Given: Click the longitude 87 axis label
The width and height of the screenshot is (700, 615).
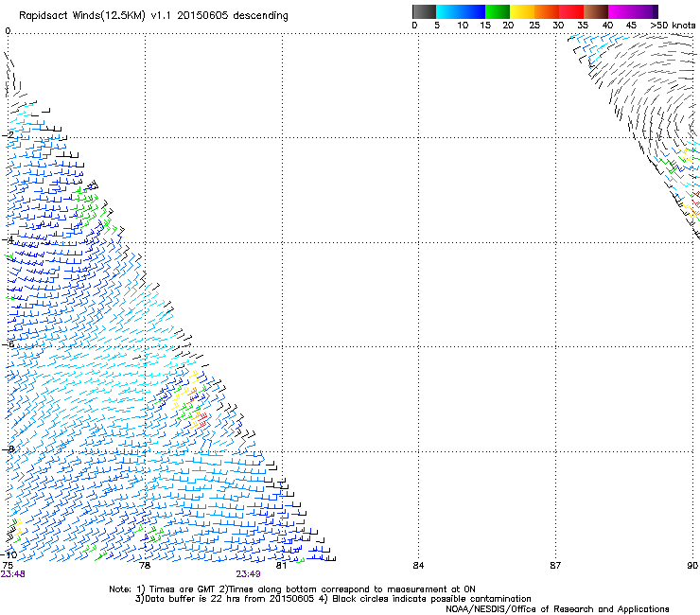Looking at the screenshot, I should click(x=555, y=566).
